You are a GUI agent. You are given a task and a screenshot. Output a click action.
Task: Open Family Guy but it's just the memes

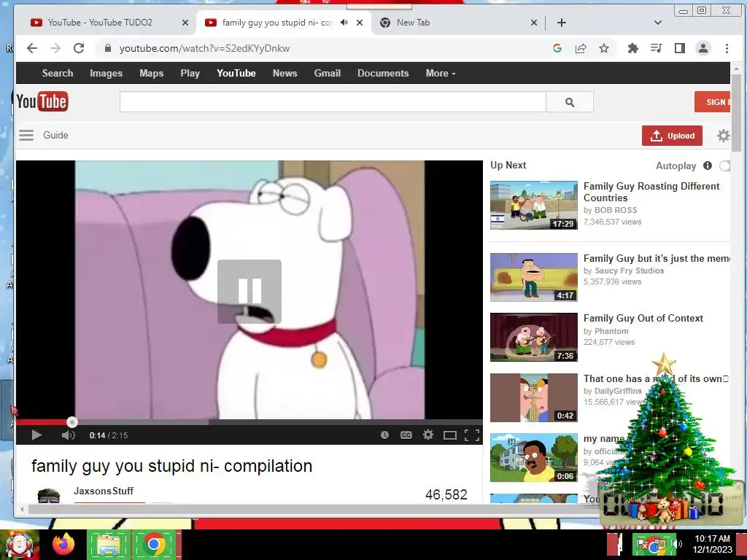(x=657, y=258)
